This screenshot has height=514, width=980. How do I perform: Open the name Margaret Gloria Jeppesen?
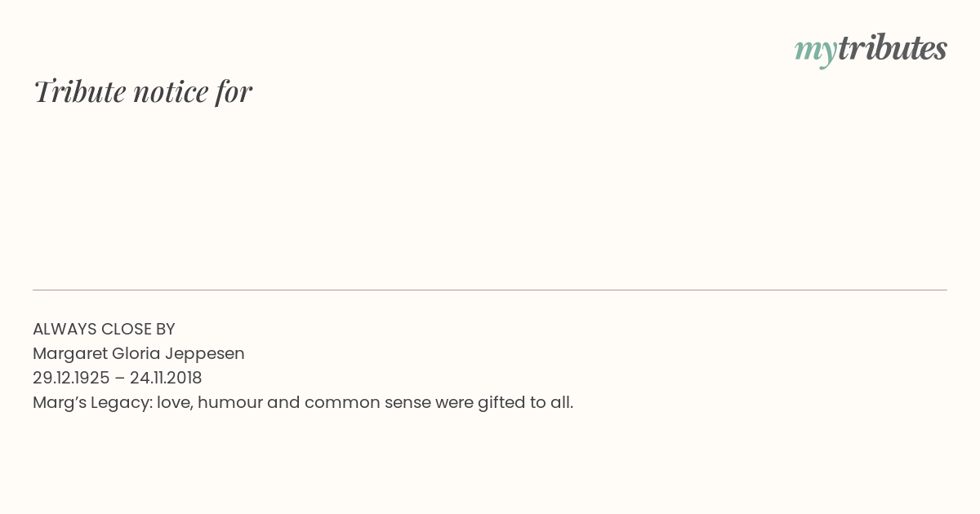coord(139,354)
